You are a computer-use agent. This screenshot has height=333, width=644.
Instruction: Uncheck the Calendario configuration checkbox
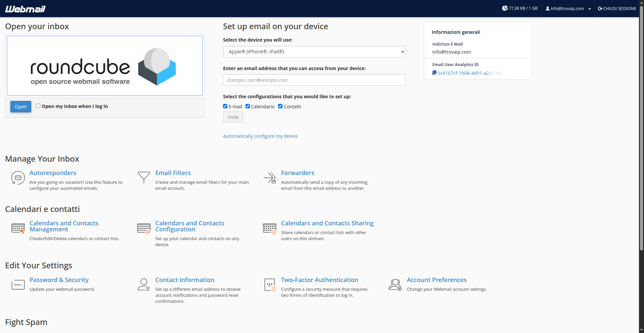pos(248,106)
